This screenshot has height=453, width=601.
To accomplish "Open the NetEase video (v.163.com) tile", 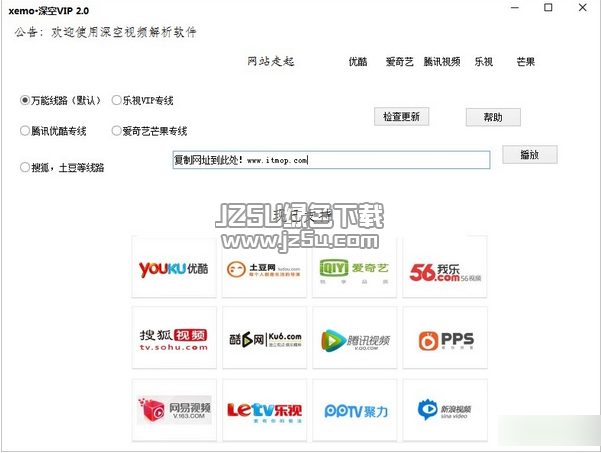I will pos(173,411).
